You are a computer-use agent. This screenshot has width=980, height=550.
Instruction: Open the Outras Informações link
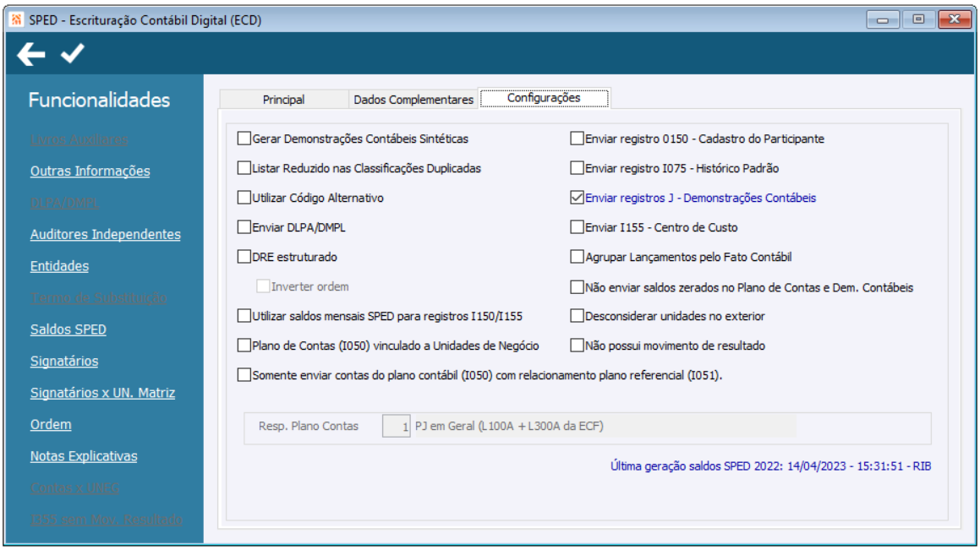click(x=90, y=171)
